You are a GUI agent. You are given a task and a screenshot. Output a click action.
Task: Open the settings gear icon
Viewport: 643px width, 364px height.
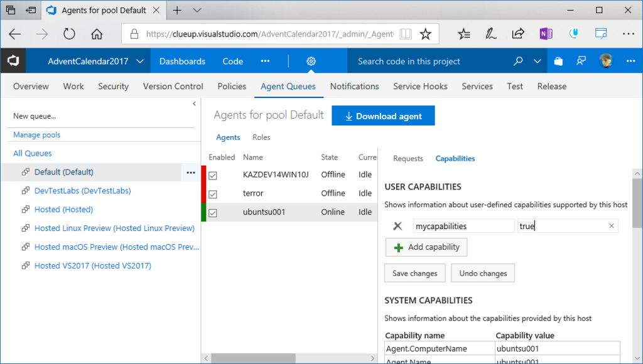coord(311,61)
